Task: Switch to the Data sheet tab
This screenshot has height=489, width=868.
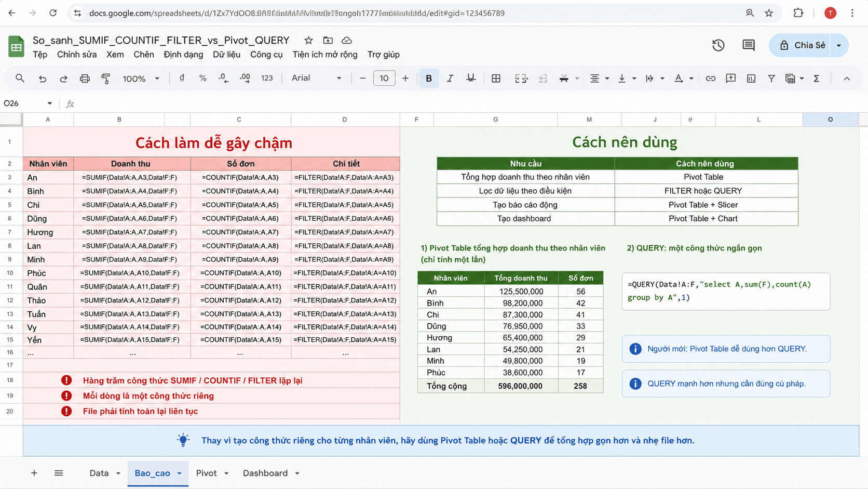Action: coord(99,473)
